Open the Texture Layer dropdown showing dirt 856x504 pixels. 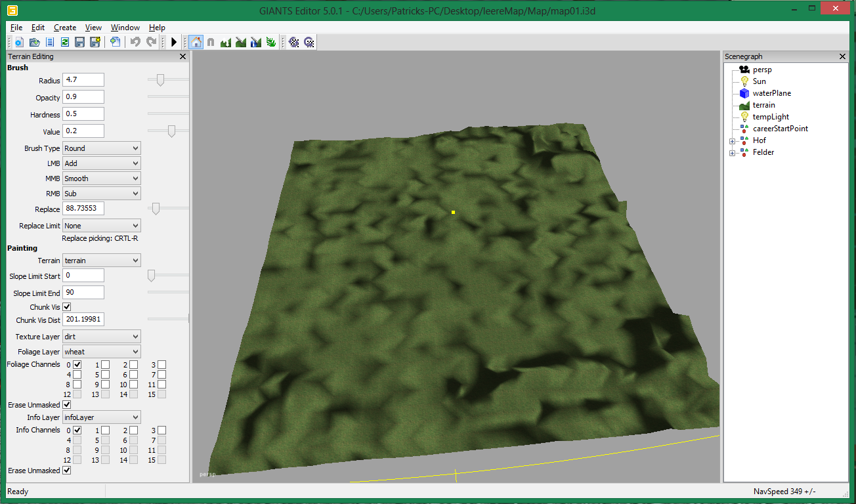click(x=102, y=337)
